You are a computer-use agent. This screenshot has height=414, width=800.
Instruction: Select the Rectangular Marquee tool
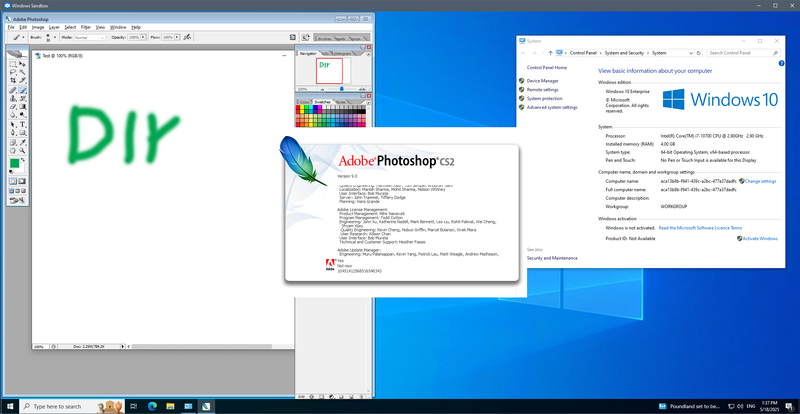13,64
